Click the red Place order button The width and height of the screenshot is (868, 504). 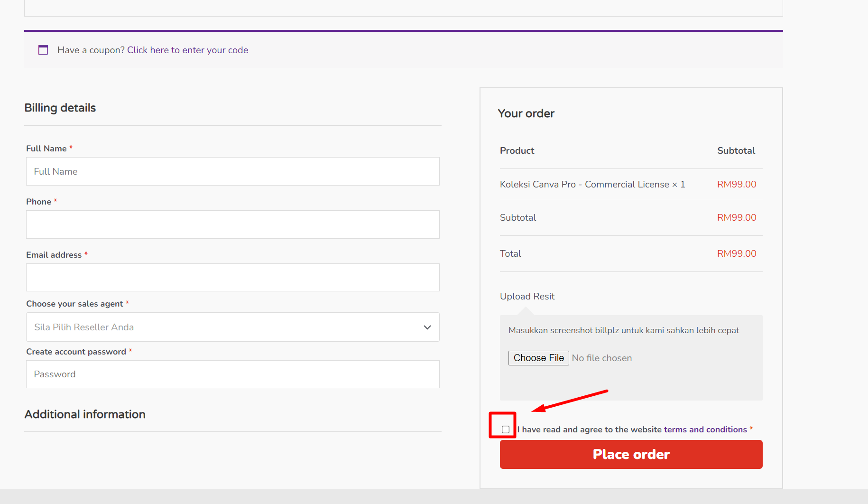click(x=631, y=454)
